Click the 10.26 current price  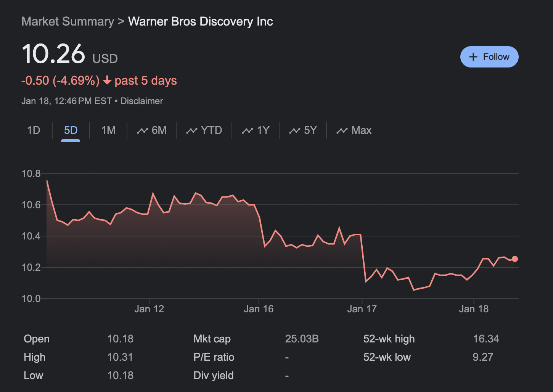[x=53, y=53]
